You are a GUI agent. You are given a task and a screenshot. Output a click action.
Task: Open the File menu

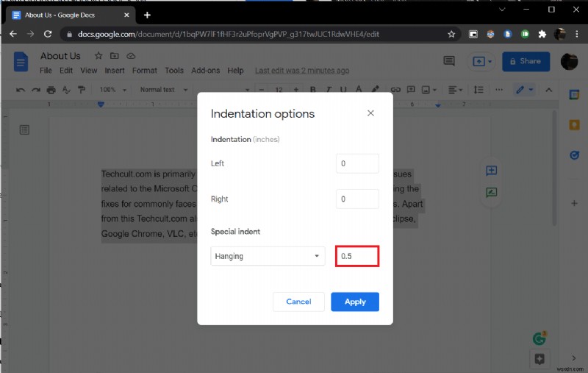click(46, 71)
